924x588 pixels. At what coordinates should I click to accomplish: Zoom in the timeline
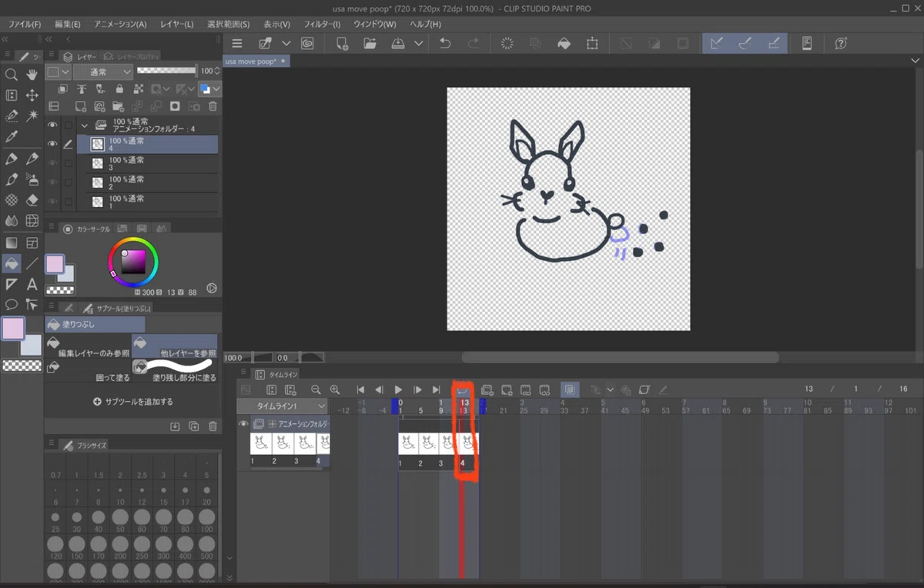[334, 390]
